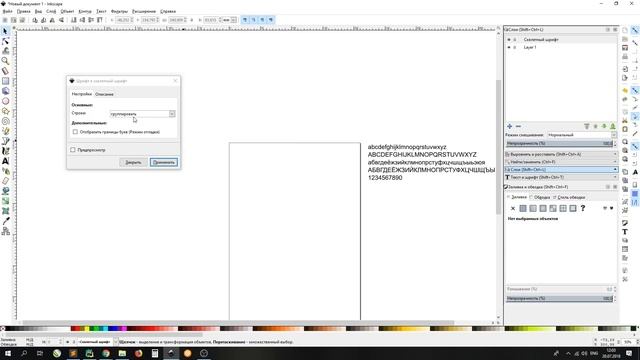Select the Rectangle tool
640x360 pixels.
point(5,81)
